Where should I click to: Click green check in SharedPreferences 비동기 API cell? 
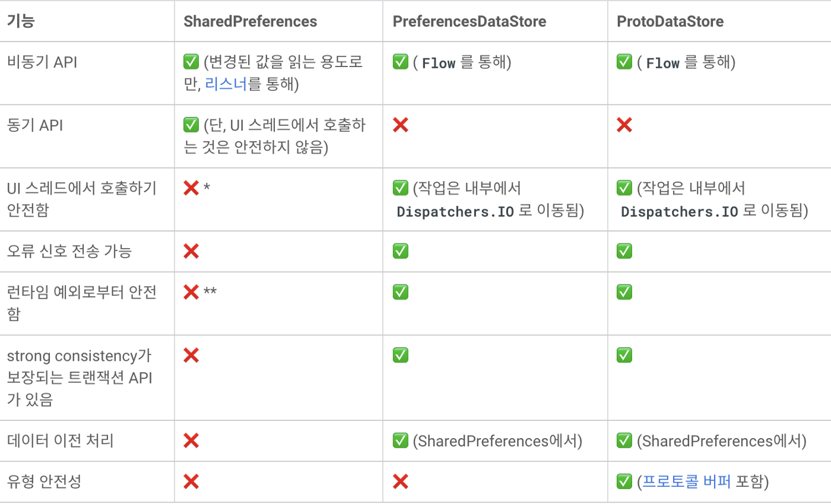coord(191,62)
